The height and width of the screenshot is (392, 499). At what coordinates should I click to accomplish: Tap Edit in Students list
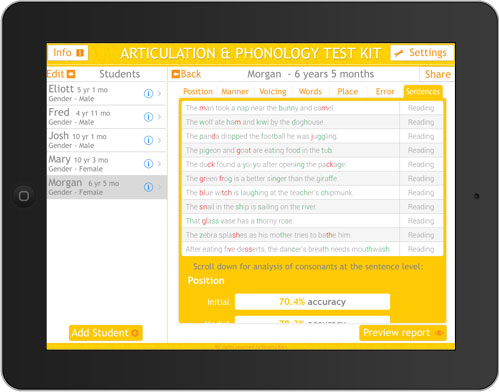(x=61, y=74)
